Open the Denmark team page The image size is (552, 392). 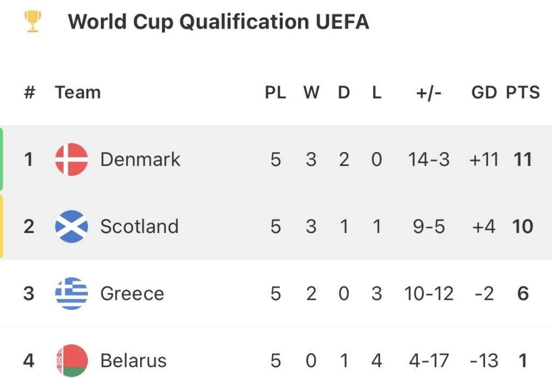(140, 160)
